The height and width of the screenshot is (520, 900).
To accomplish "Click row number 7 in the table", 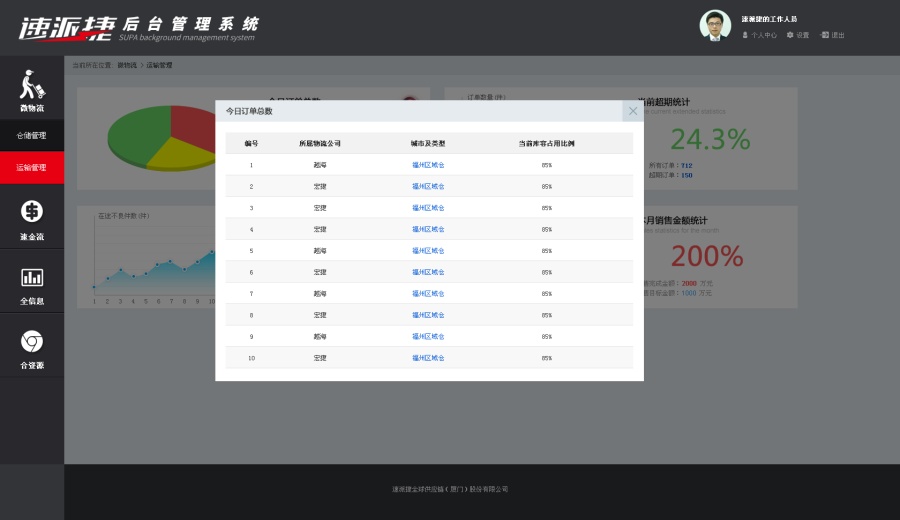I will click(251, 294).
